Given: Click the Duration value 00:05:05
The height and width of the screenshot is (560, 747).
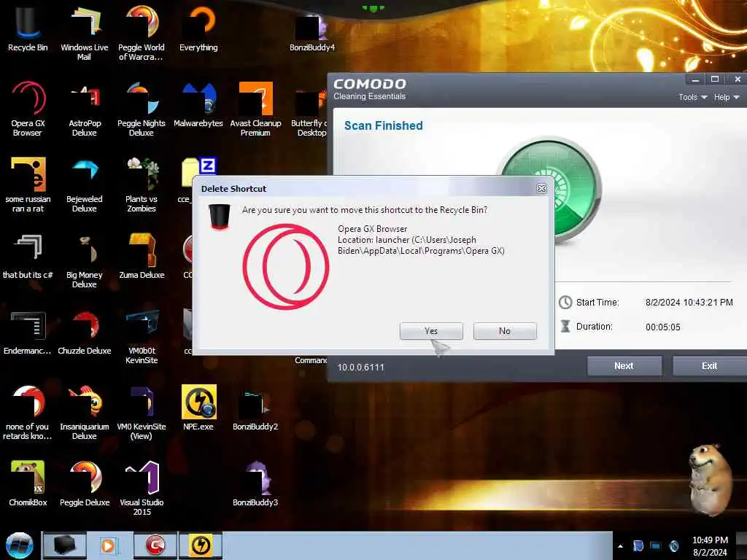Looking at the screenshot, I should [x=662, y=327].
